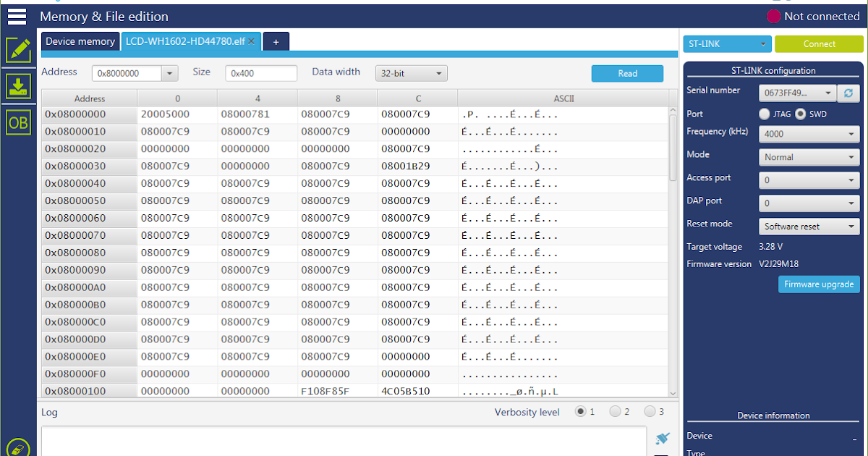This screenshot has width=868, height=456.
Task: Open the Option bytes (OB) panel
Action: (17, 122)
